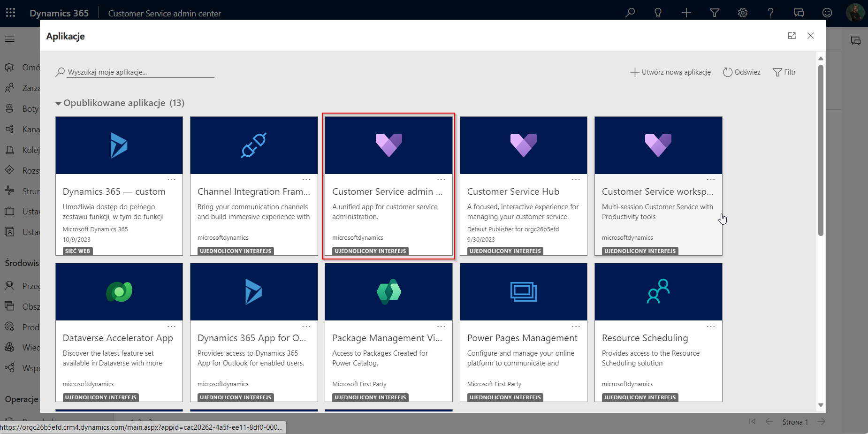This screenshot has height=434, width=868.
Task: Click the side pane chat icon at right edge
Action: pos(856,41)
